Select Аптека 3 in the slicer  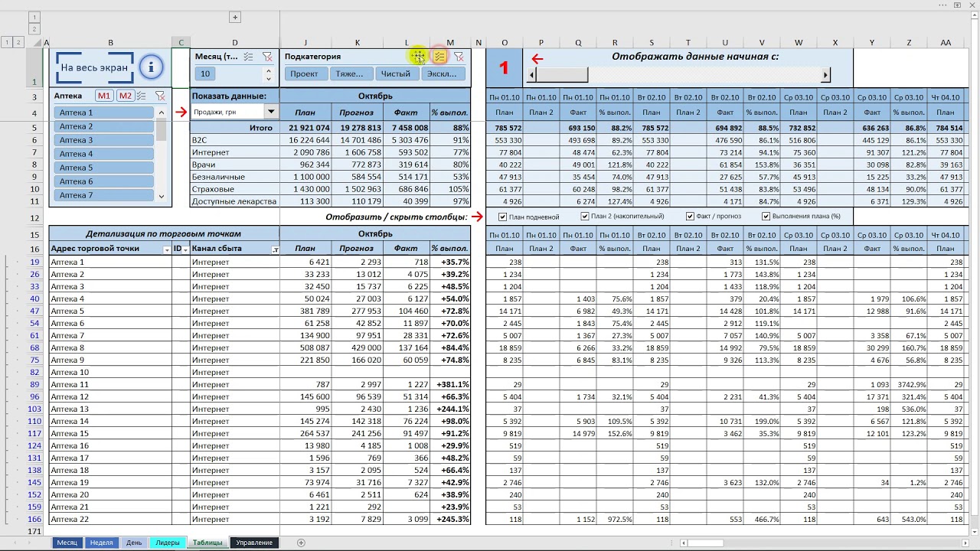pyautogui.click(x=104, y=140)
